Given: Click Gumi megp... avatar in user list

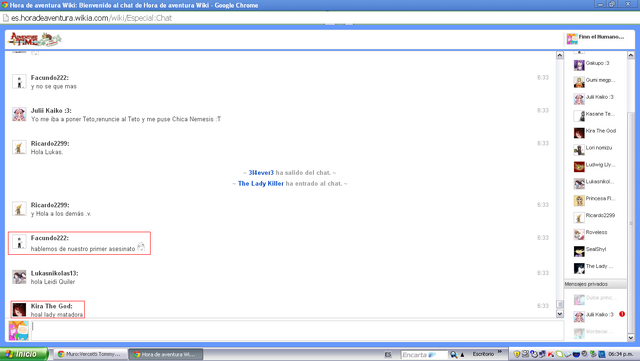Looking at the screenshot, I should (579, 82).
